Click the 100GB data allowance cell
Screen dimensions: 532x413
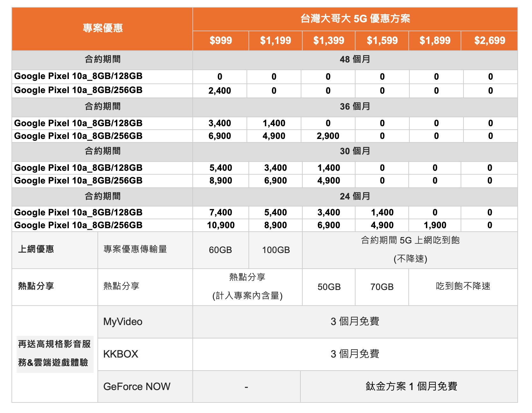276,250
